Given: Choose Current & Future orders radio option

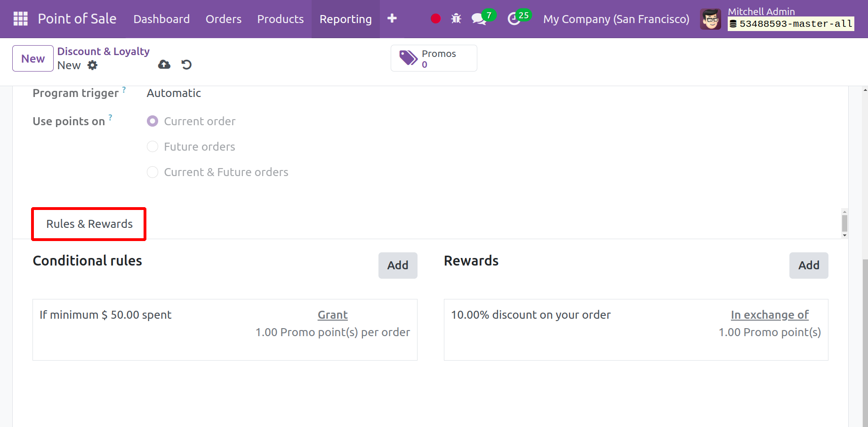Looking at the screenshot, I should click(153, 172).
